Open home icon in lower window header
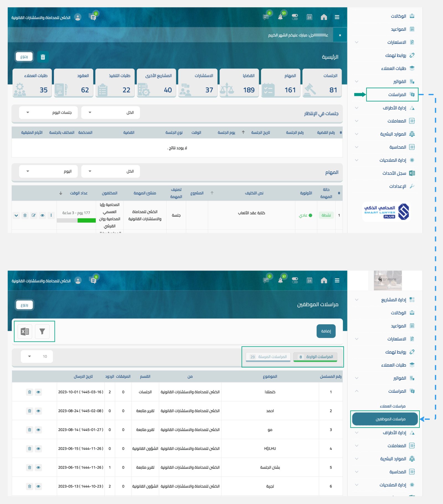This screenshot has width=443, height=504. (x=324, y=280)
